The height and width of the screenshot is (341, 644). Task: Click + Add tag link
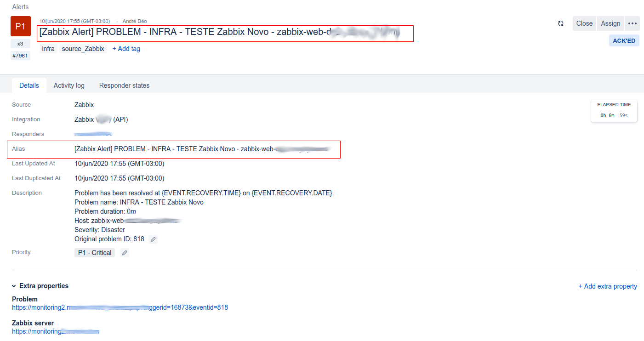(126, 49)
